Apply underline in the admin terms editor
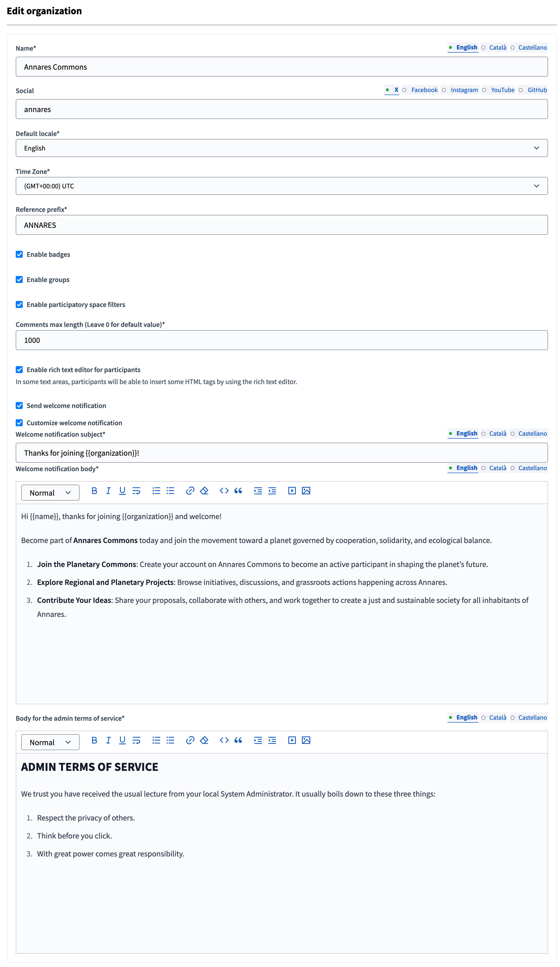 click(122, 741)
